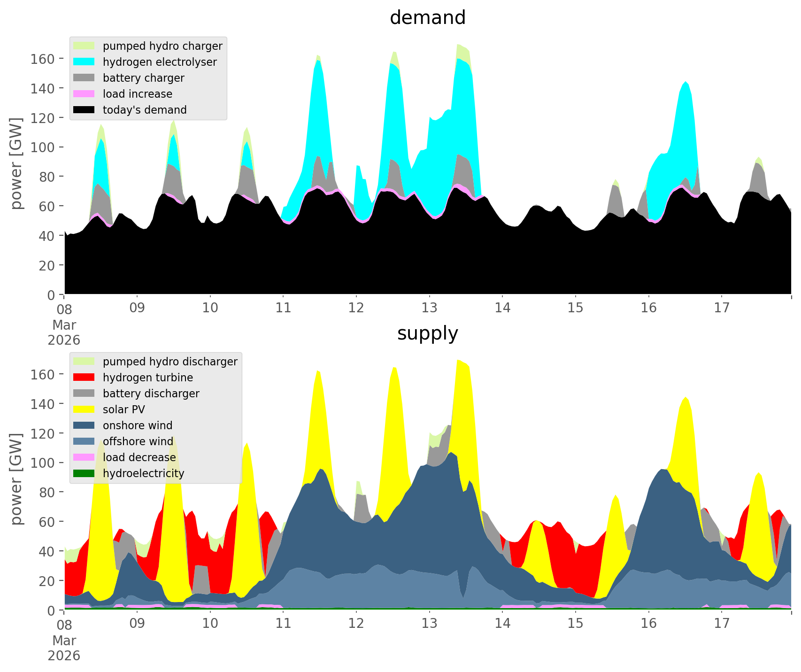801x672 pixels.
Task: Click the demand chart's power [GW] axis label
Action: [x=16, y=163]
